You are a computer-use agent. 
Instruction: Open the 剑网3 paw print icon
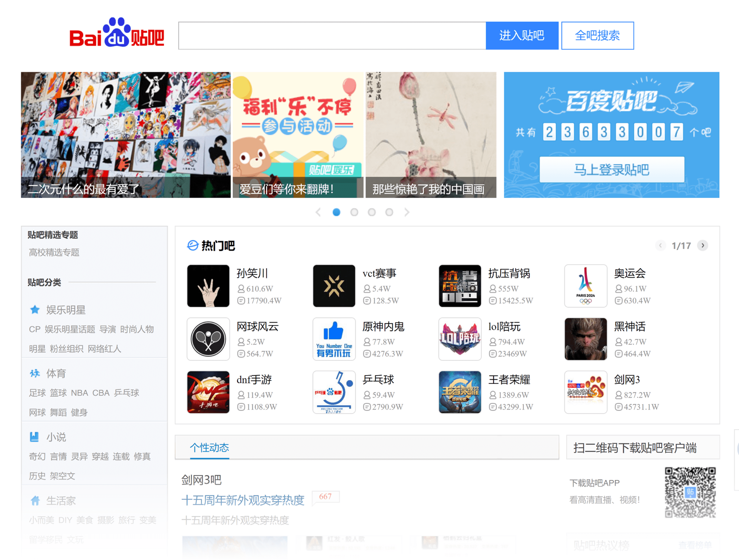(x=586, y=392)
